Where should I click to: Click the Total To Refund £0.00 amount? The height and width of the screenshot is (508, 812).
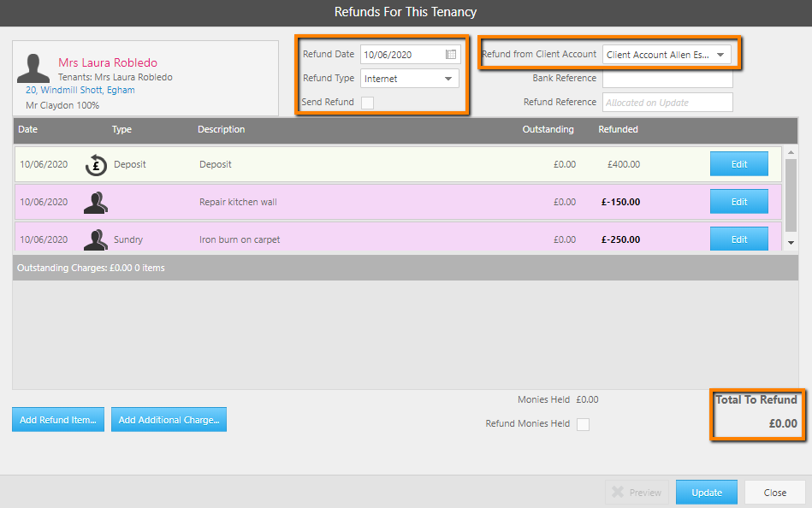pyautogui.click(x=783, y=423)
